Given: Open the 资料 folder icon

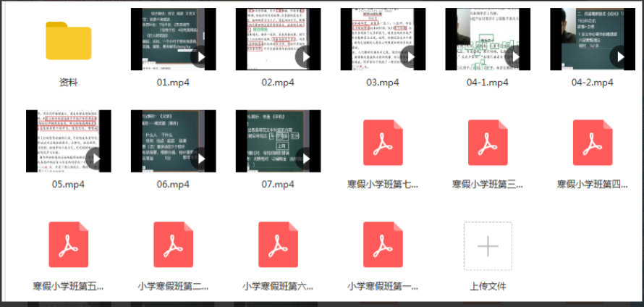Looking at the screenshot, I should point(68,41).
